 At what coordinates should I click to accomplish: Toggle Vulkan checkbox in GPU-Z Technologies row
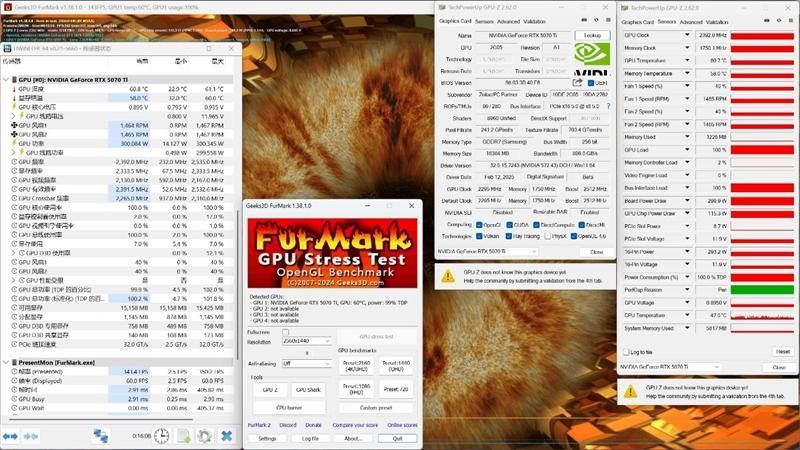click(x=479, y=236)
